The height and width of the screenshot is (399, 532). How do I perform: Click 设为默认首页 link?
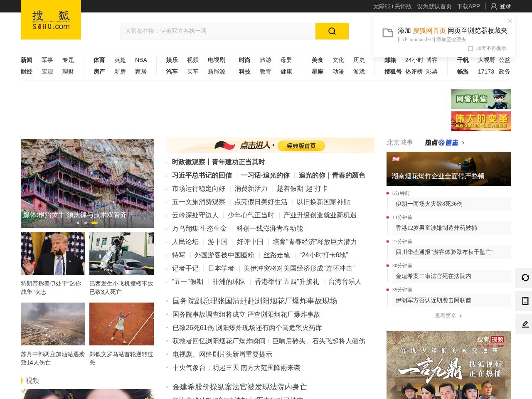click(x=434, y=6)
